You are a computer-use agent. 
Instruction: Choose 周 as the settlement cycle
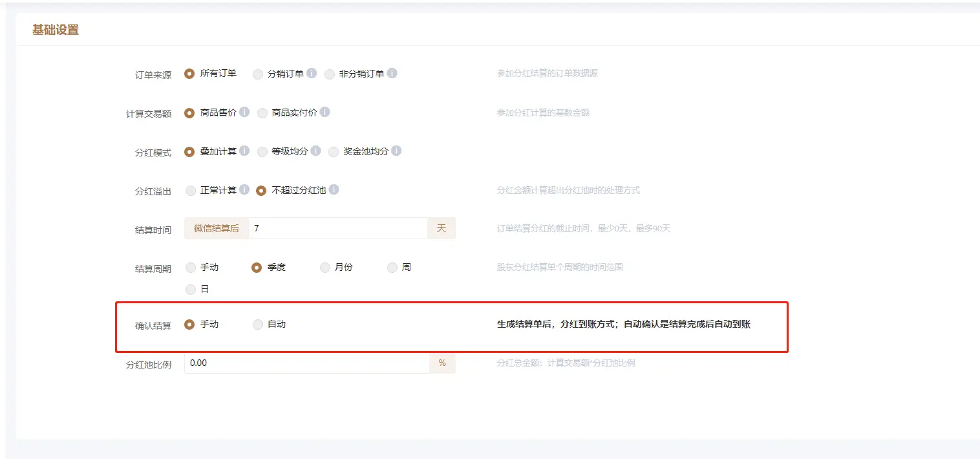pos(392,268)
